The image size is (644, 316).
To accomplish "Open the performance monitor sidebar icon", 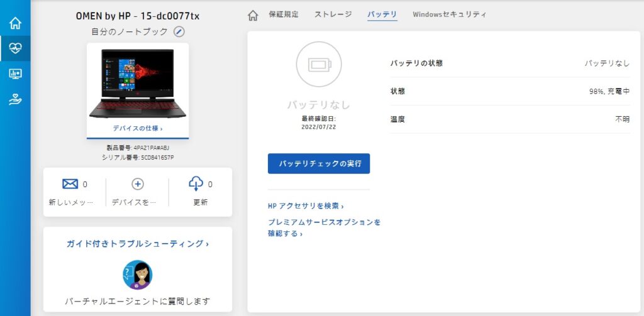I will click(15, 74).
